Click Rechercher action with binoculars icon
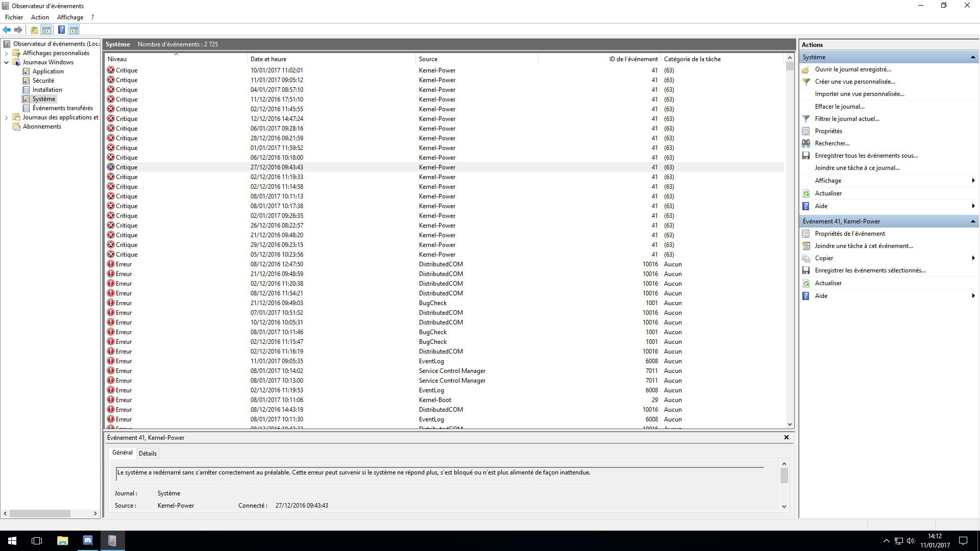Viewport: 980px width, 551px height. point(832,143)
